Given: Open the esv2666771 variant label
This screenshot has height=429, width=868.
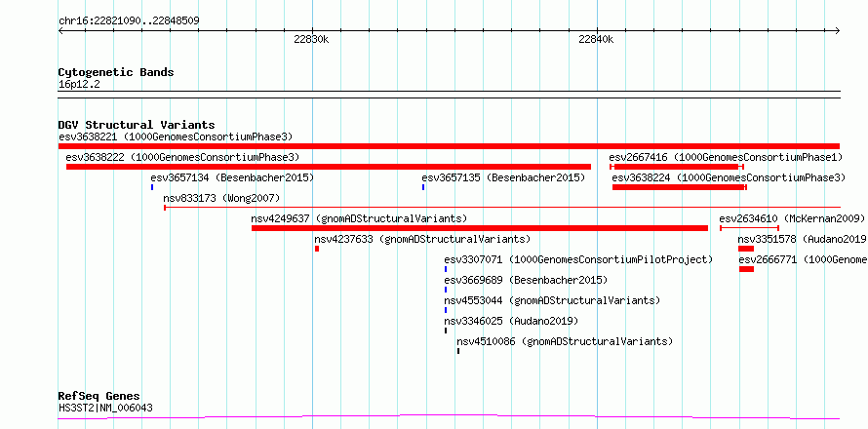Looking at the screenshot, I should [804, 259].
